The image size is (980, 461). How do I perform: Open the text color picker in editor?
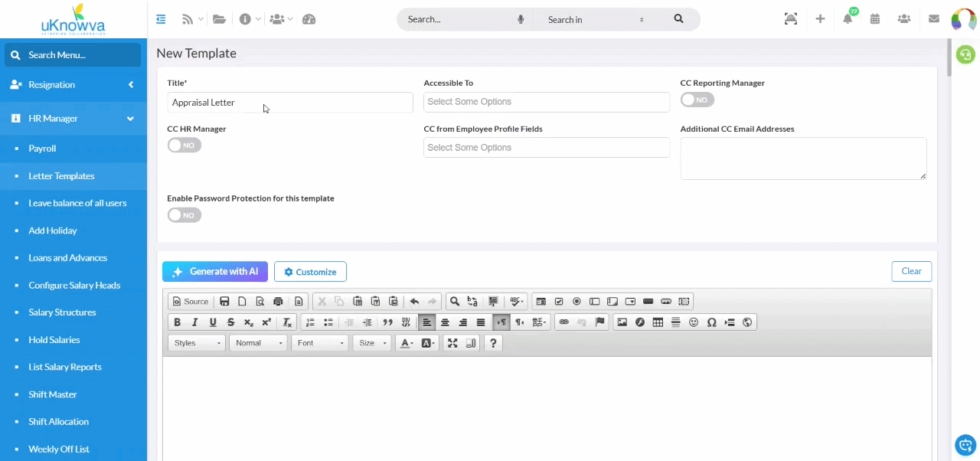407,343
